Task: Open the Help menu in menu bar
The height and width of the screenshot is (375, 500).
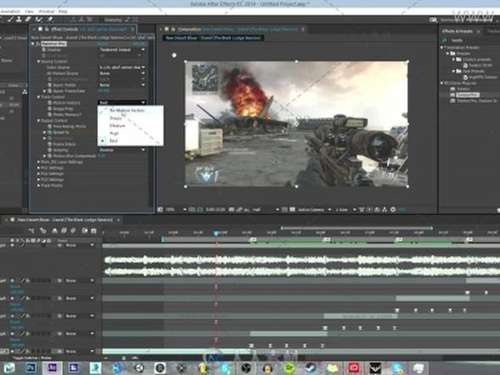Action: pos(63,11)
